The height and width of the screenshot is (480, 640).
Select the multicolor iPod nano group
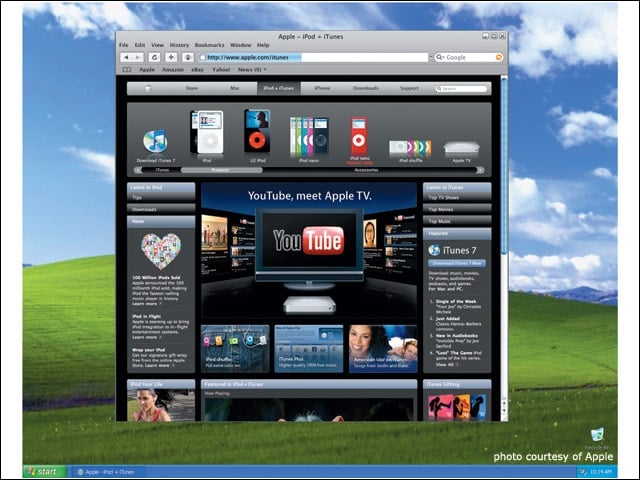(309, 137)
